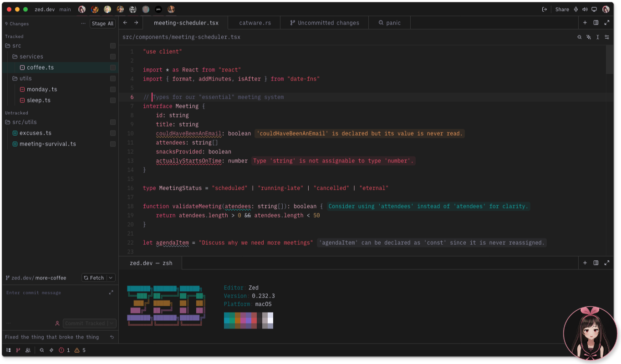Zoom the terminal panel to full size

coord(607,263)
